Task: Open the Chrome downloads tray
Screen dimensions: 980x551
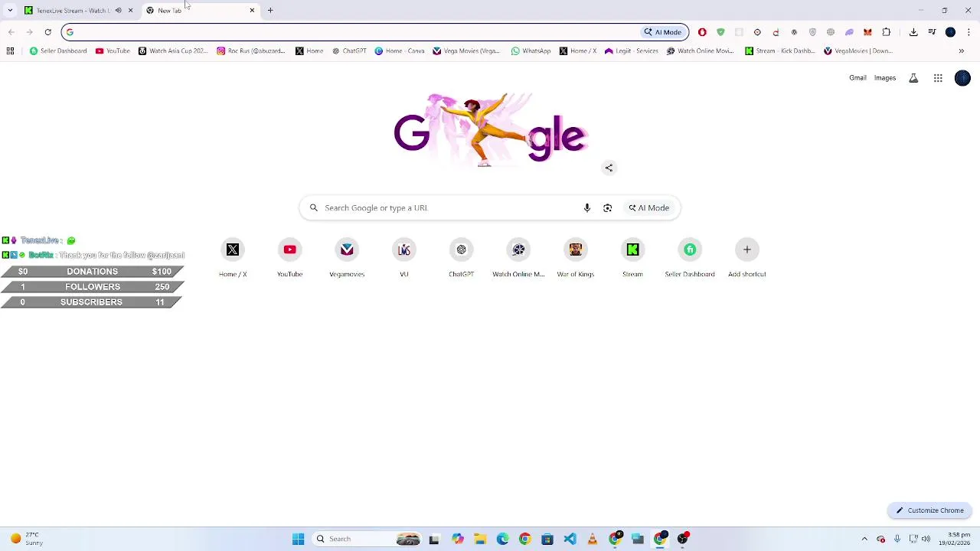Action: point(913,32)
